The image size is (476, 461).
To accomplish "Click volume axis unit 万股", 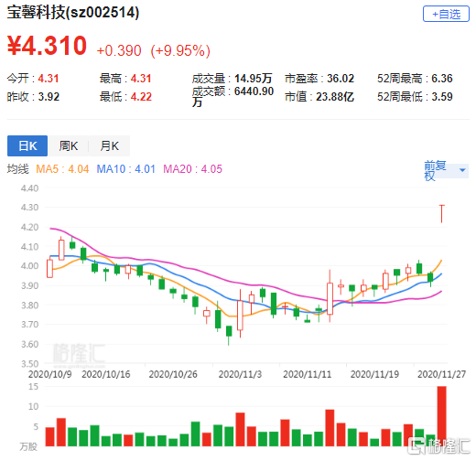I will tap(28, 446).
